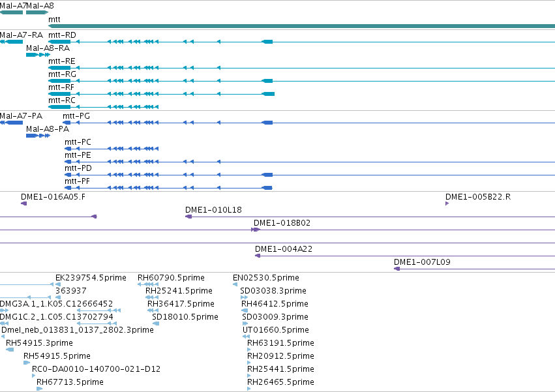555x392 pixels.
Task: Click the mtt-RE transcript label
Action: (x=61, y=61)
